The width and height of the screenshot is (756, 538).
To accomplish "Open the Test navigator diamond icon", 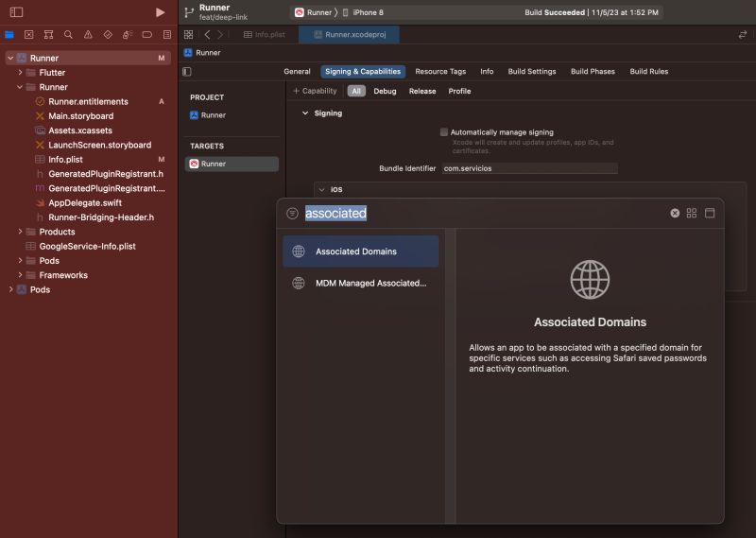I will (x=108, y=35).
